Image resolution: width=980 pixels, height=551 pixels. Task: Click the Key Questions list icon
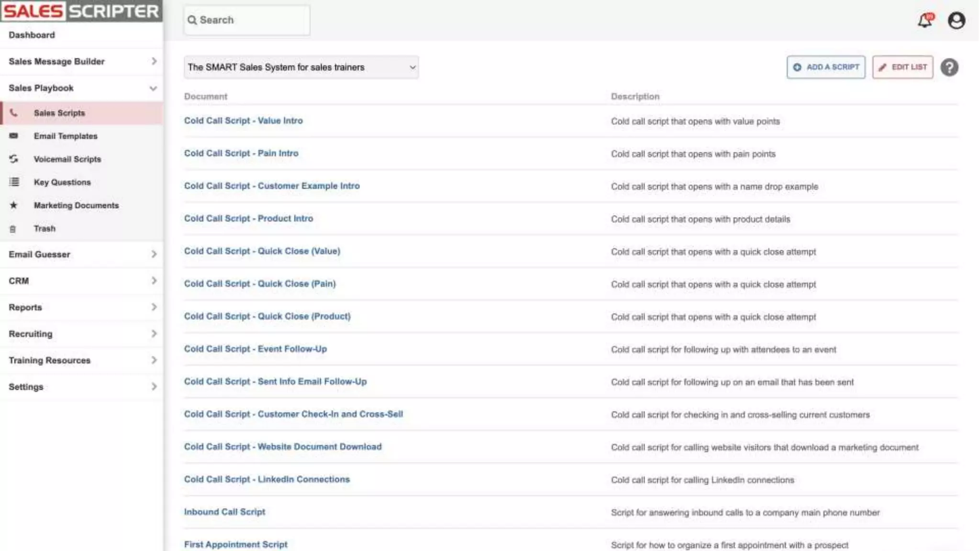point(14,182)
